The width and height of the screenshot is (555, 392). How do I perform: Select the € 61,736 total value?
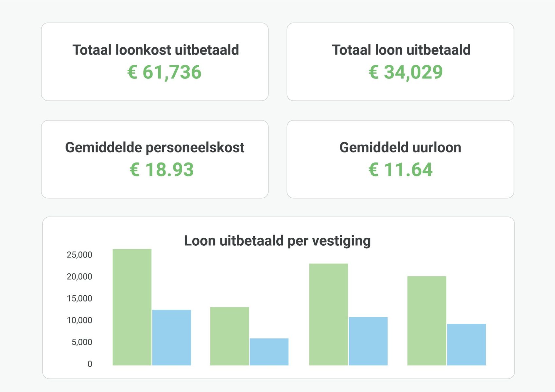tap(164, 72)
